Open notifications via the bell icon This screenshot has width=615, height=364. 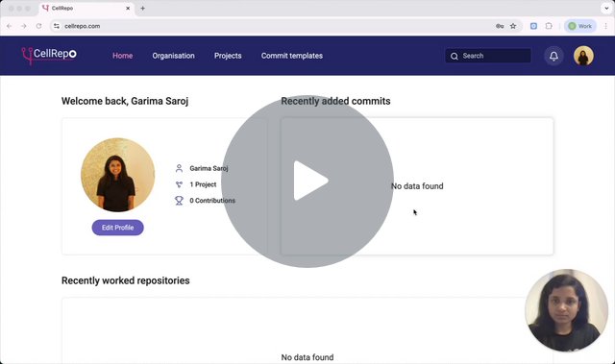(x=553, y=56)
